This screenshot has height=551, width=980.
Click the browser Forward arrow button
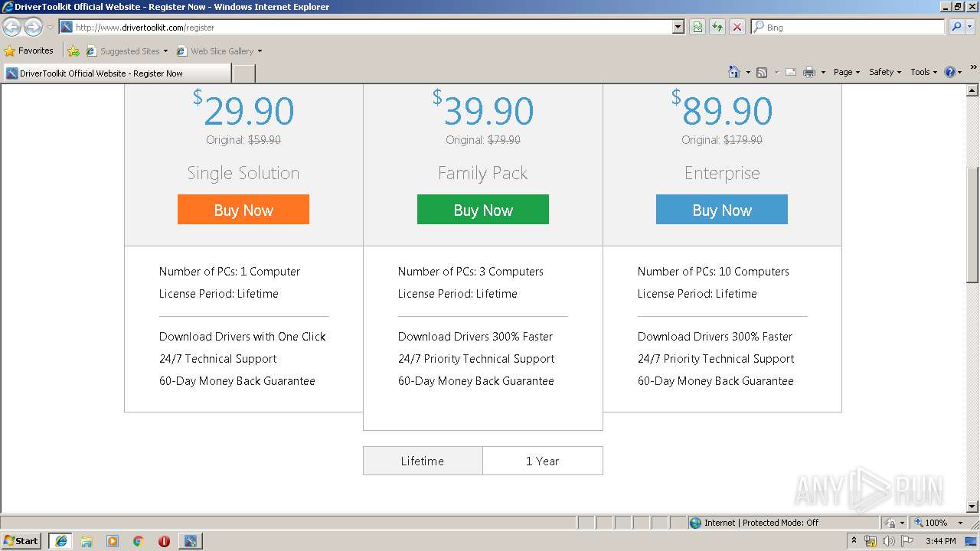point(33,28)
